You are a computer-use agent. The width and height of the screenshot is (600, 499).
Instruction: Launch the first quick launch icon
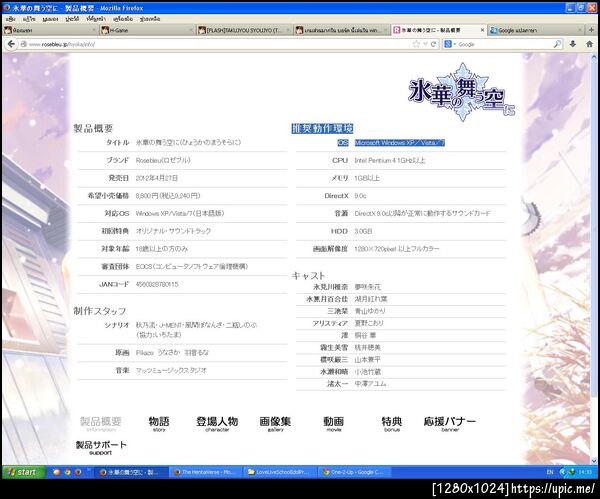[56, 472]
